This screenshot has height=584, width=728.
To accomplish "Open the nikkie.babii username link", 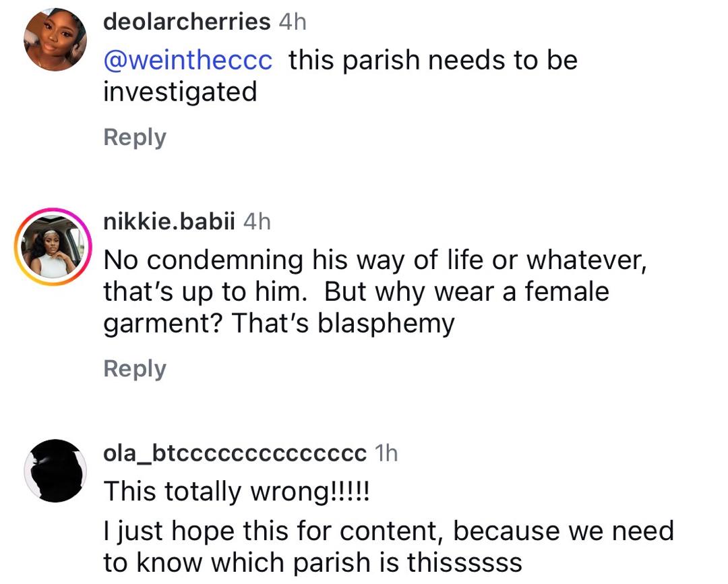I will [169, 222].
